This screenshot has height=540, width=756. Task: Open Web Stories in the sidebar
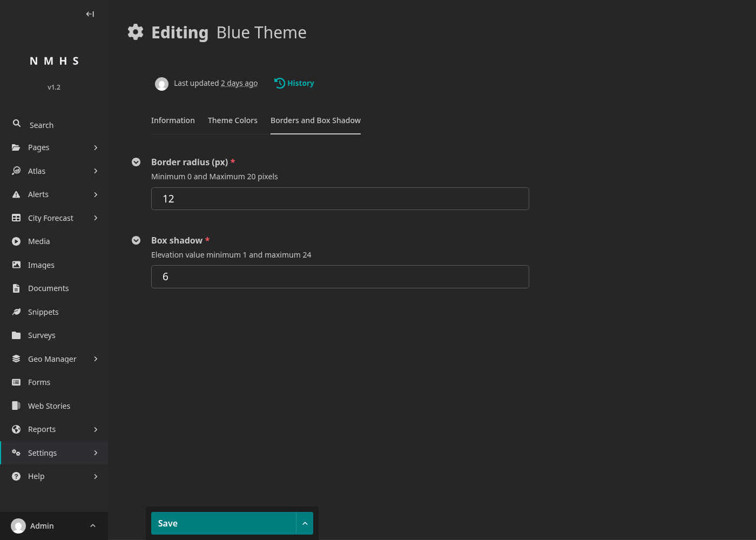tap(54, 406)
